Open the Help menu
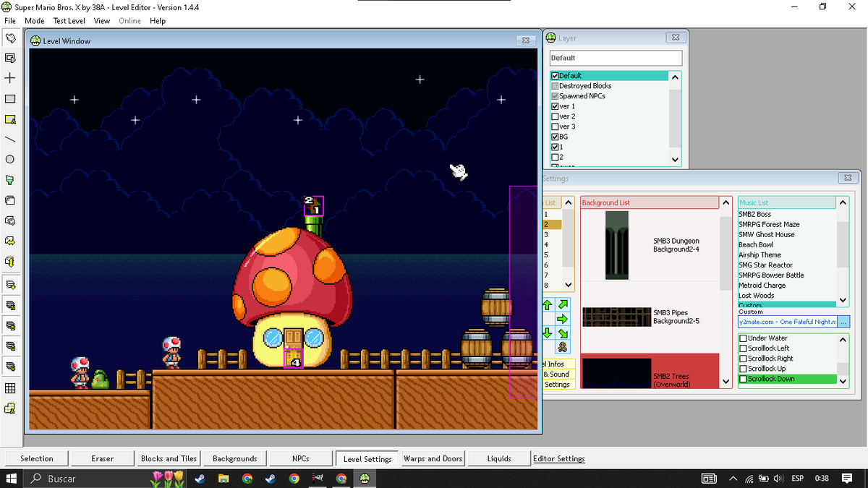 pyautogui.click(x=158, y=21)
